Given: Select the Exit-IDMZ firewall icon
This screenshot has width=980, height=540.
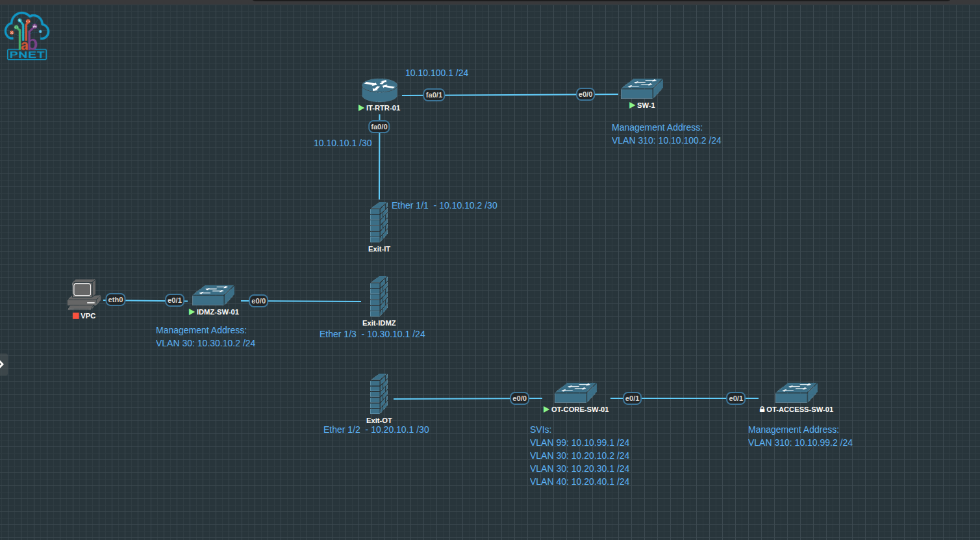Looking at the screenshot, I should click(379, 296).
